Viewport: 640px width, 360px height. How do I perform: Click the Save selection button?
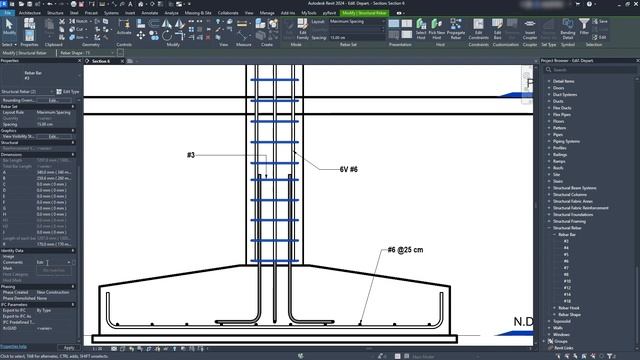click(x=600, y=21)
